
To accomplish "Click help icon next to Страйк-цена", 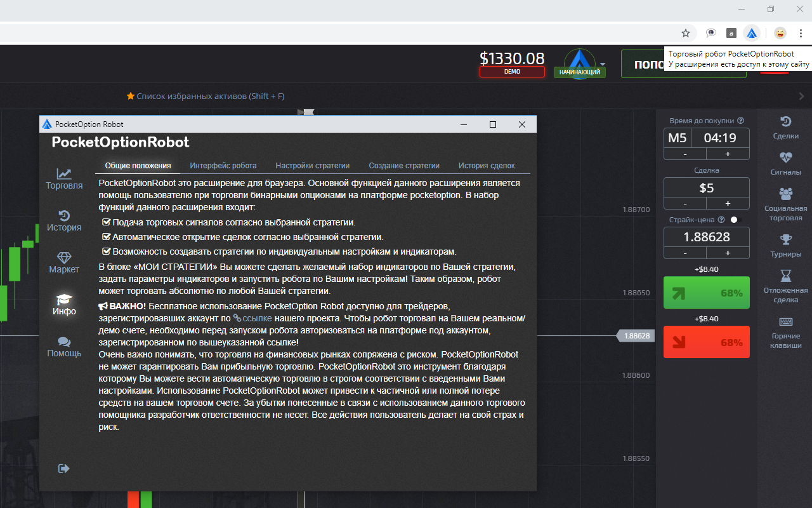I will 721,220.
